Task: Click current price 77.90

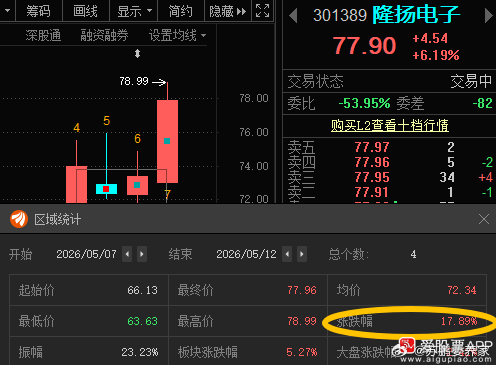Action: pos(365,45)
